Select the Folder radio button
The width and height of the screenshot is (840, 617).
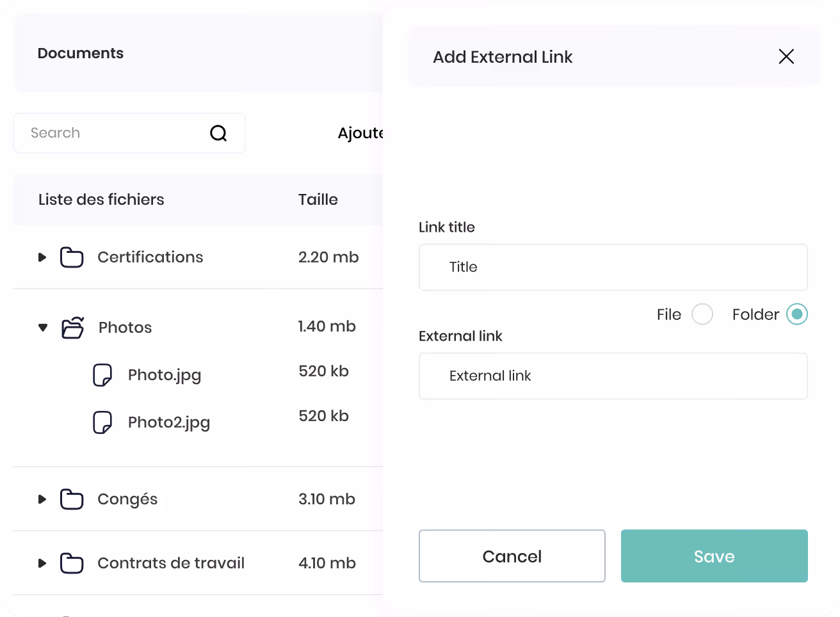pyautogui.click(x=797, y=314)
